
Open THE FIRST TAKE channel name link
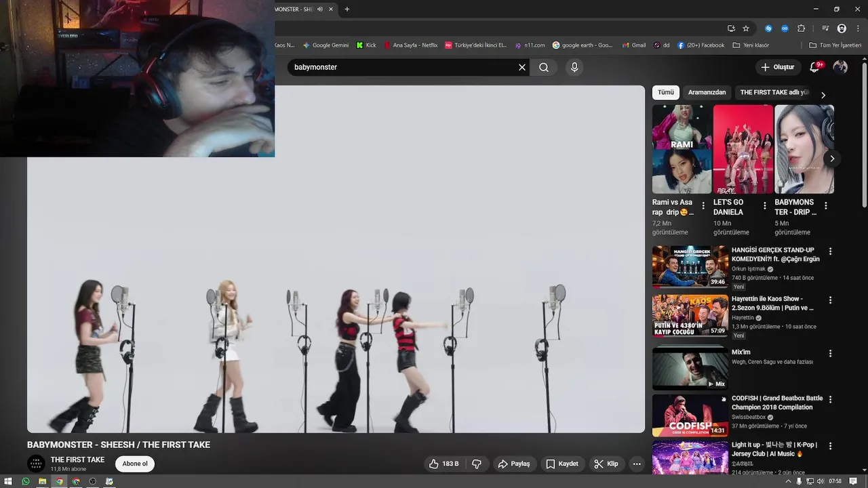[77, 460]
